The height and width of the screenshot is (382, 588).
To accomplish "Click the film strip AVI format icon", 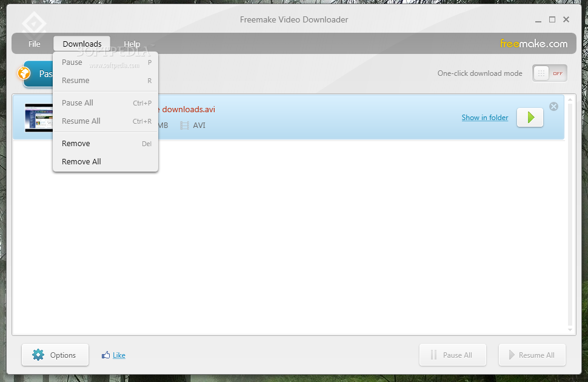I will (184, 126).
